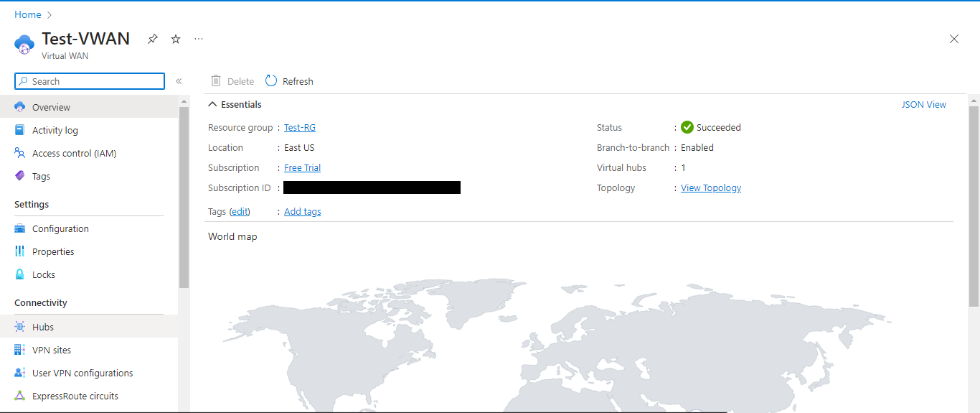
Task: Click the Virtual hubs count value 1
Action: pos(683,167)
